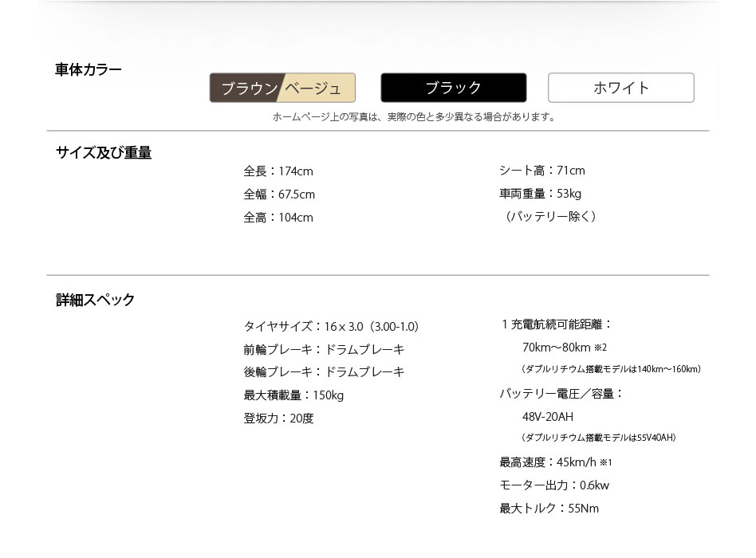Image resolution: width=756 pixels, height=558 pixels.
Task: Click the シート高：71cm seat height text
Action: (541, 171)
